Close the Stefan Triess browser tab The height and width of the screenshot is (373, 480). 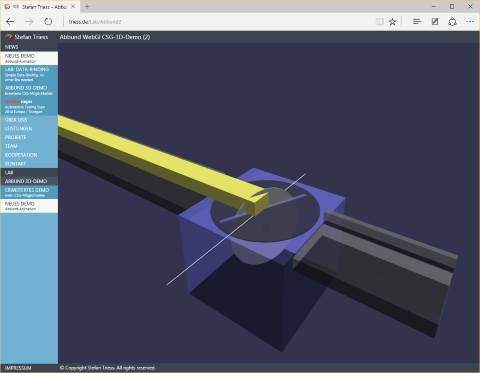pyautogui.click(x=73, y=6)
